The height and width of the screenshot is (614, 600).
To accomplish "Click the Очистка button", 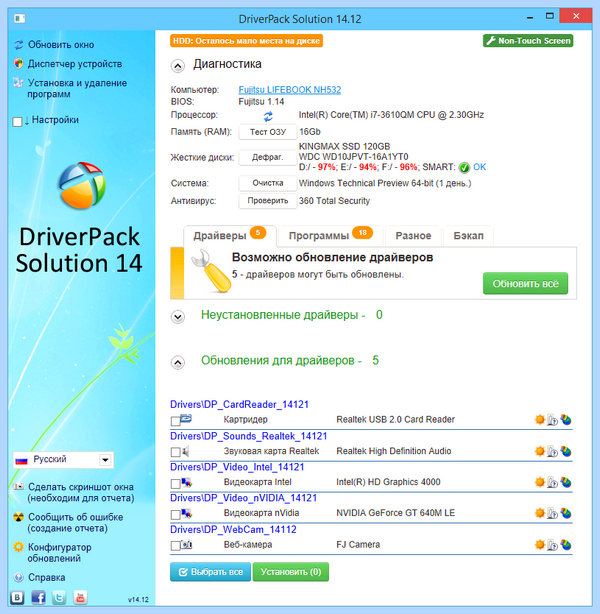I will coord(268,183).
